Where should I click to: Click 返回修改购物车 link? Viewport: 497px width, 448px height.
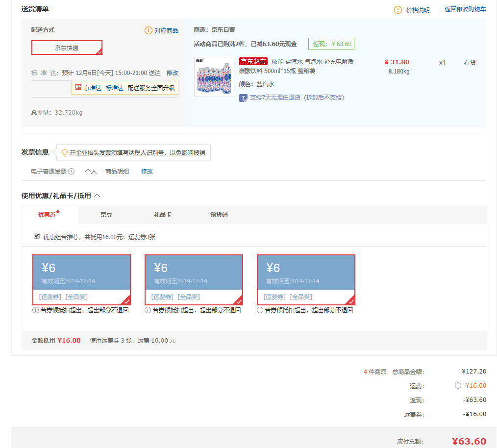click(465, 9)
